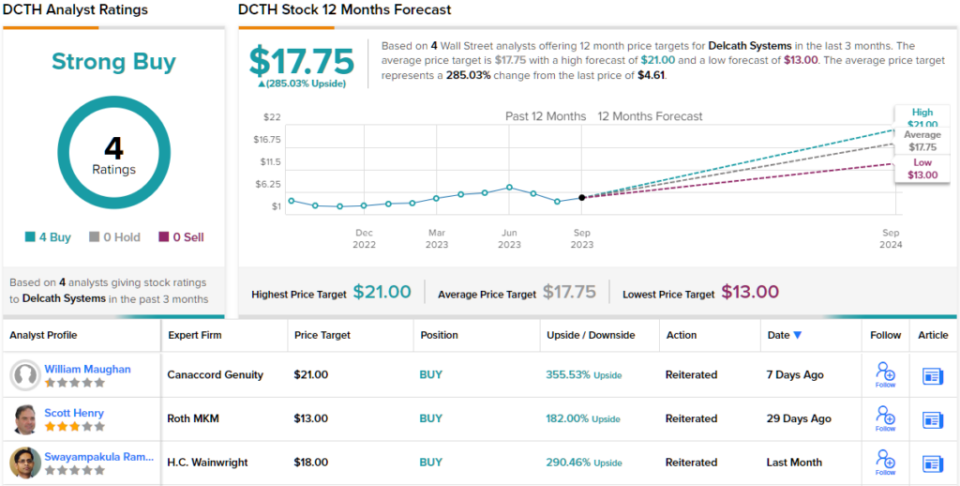Open William Maughan's analyst profile link
This screenshot has width=960, height=486.
click(x=87, y=369)
